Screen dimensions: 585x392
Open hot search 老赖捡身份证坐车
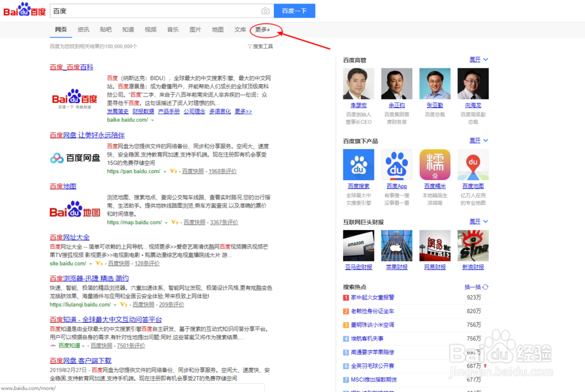click(x=372, y=311)
